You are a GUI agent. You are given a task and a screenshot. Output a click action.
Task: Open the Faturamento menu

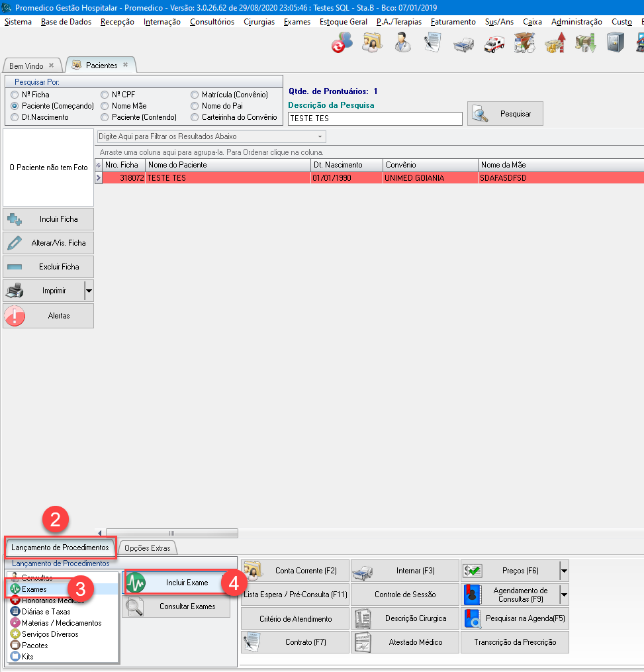tap(453, 22)
